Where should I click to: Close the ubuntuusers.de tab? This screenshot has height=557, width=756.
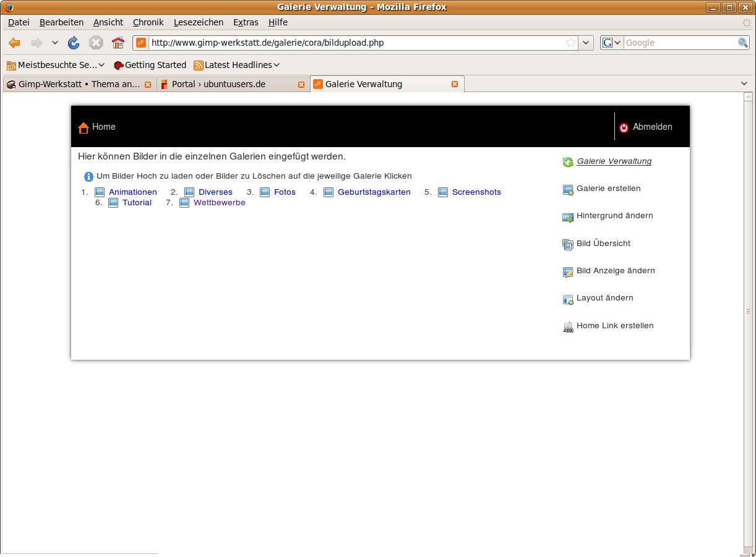pyautogui.click(x=301, y=85)
